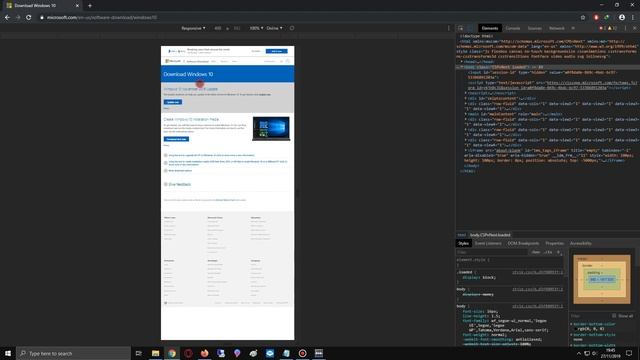This screenshot has width=640, height=360.
Task: Click the Download tool now button
Action: pos(176,139)
